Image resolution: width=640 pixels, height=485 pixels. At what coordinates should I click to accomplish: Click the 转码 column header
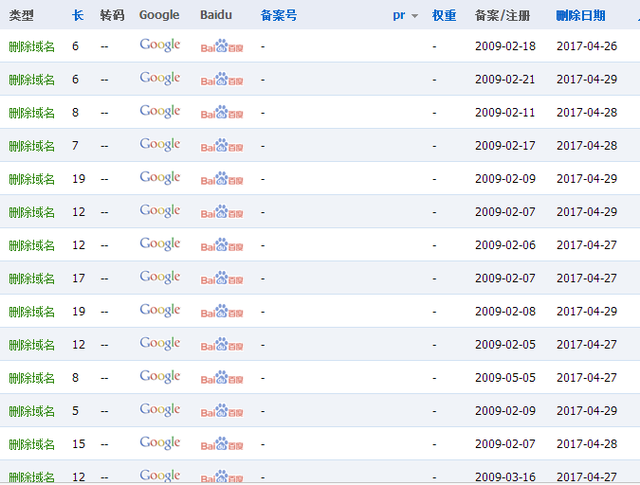coord(112,16)
